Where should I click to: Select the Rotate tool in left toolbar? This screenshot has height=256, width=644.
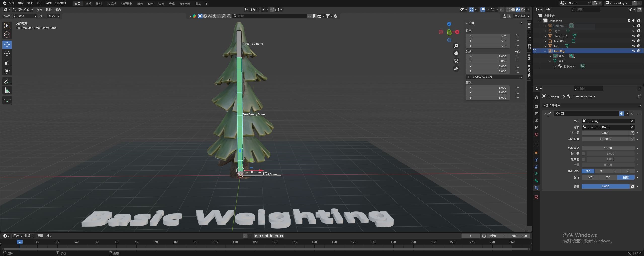pos(7,53)
